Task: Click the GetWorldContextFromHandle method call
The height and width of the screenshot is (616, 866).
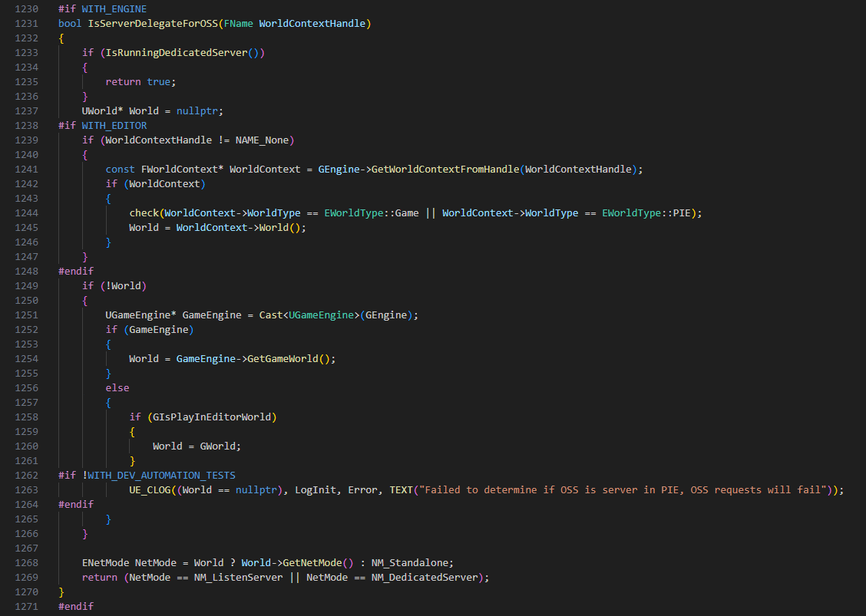Action: click(x=445, y=170)
